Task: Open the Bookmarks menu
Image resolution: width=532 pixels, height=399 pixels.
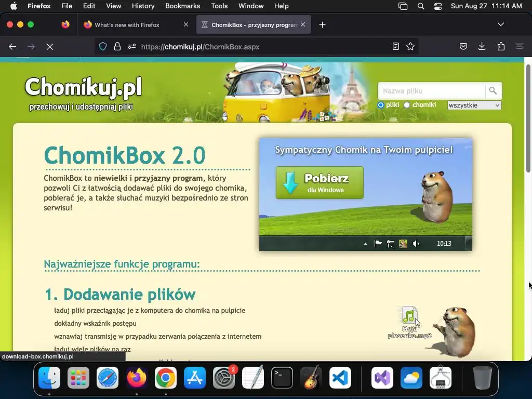Action: [x=182, y=6]
